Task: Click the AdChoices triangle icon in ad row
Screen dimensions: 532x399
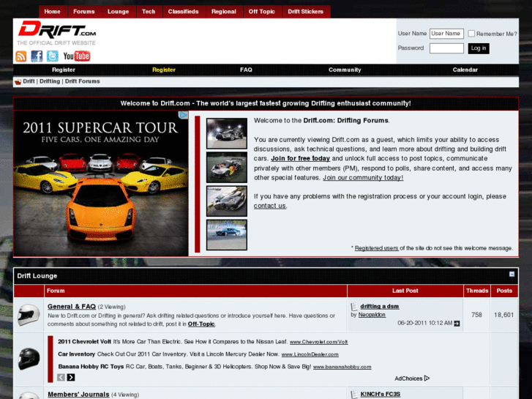Action: click(427, 379)
